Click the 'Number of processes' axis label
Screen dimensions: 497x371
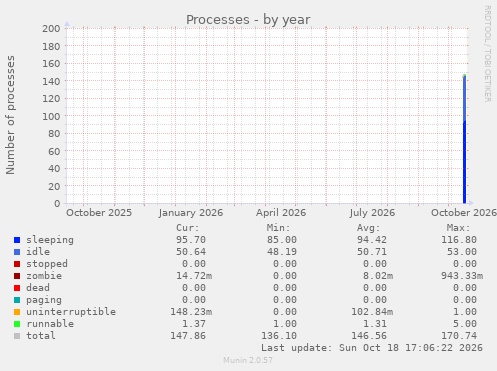pos(10,115)
